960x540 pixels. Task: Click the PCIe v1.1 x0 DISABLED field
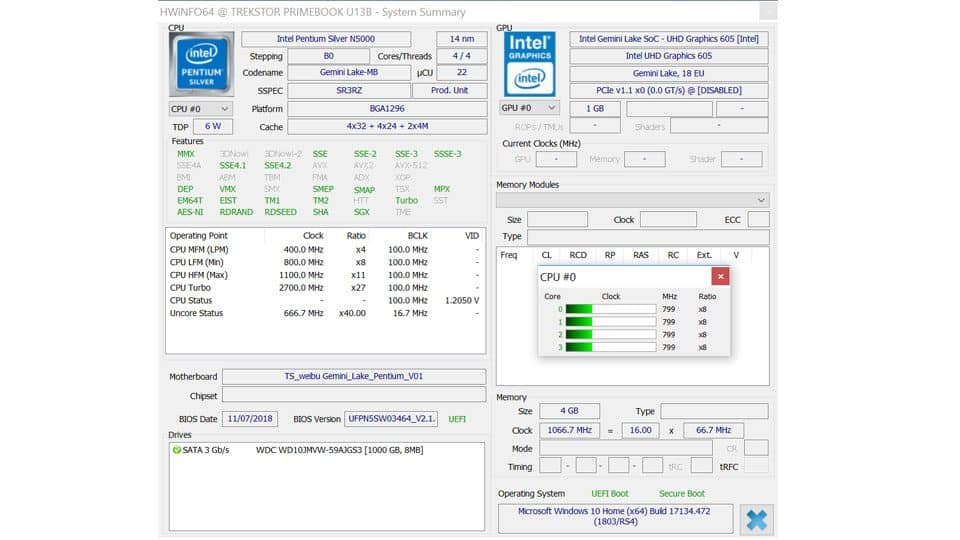pos(669,91)
